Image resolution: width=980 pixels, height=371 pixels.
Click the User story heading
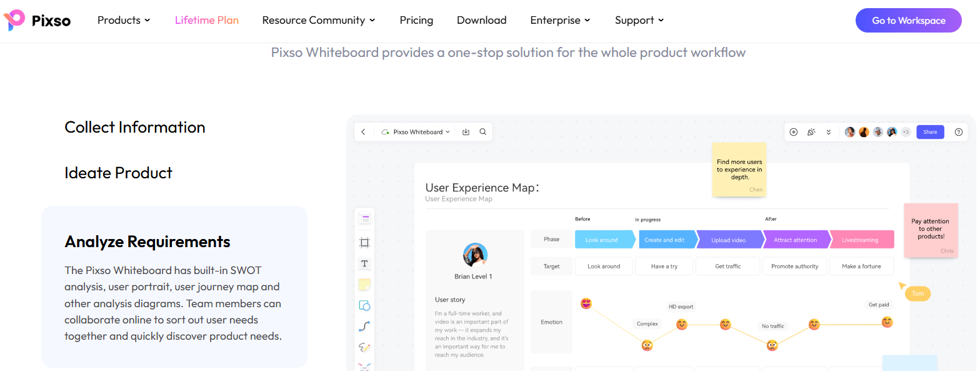coord(450,300)
